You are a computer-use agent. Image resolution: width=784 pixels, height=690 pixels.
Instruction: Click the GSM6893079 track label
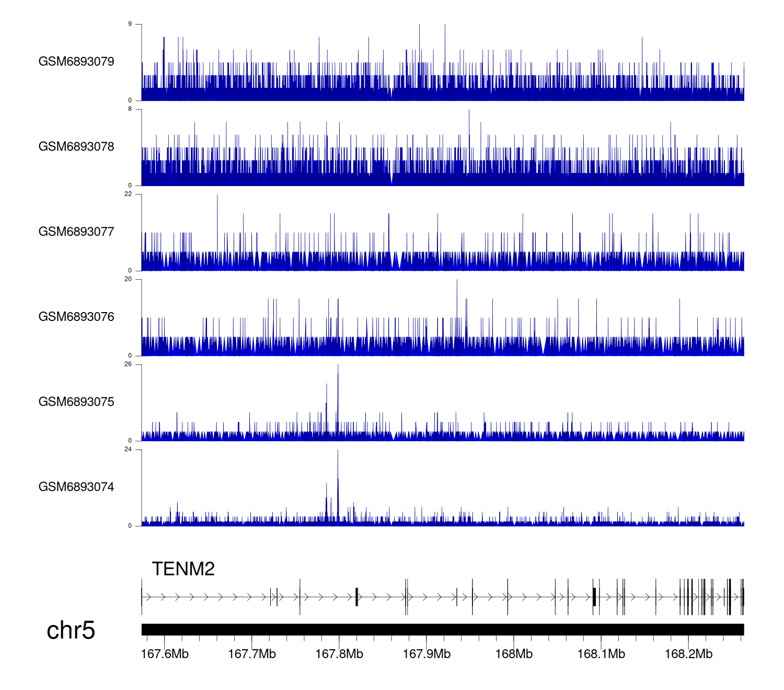[76, 62]
